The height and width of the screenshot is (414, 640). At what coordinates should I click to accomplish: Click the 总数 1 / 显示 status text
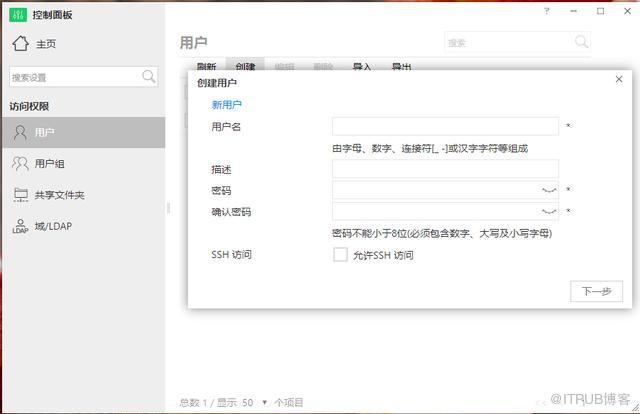coord(209,403)
